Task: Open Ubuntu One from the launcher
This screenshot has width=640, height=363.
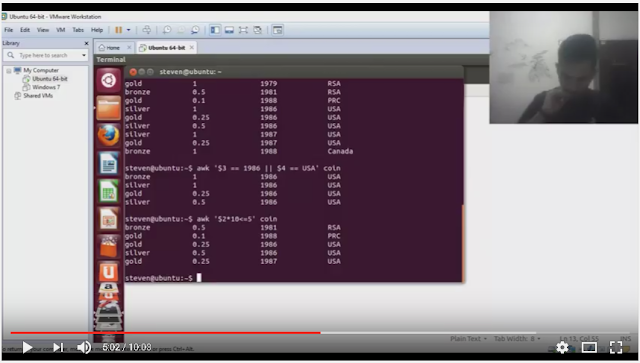Action: [108, 271]
